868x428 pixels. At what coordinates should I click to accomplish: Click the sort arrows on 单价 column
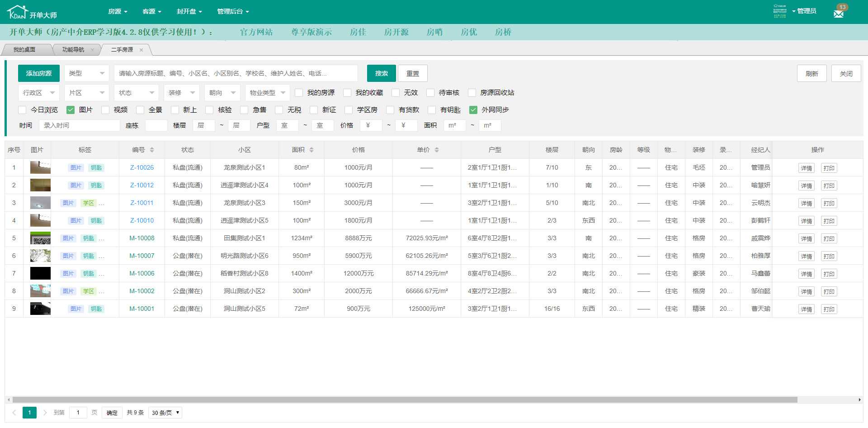(x=437, y=149)
